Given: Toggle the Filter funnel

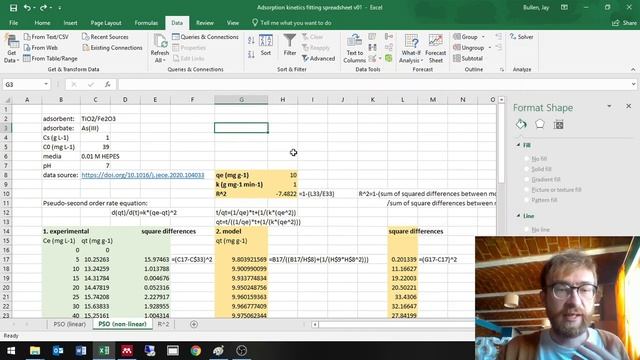Looking at the screenshot, I should pos(290,45).
